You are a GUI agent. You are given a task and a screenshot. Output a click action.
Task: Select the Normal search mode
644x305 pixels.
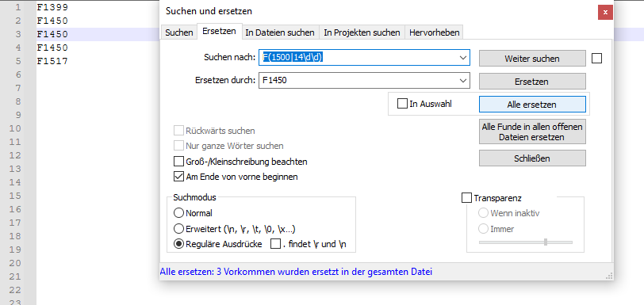pos(178,213)
